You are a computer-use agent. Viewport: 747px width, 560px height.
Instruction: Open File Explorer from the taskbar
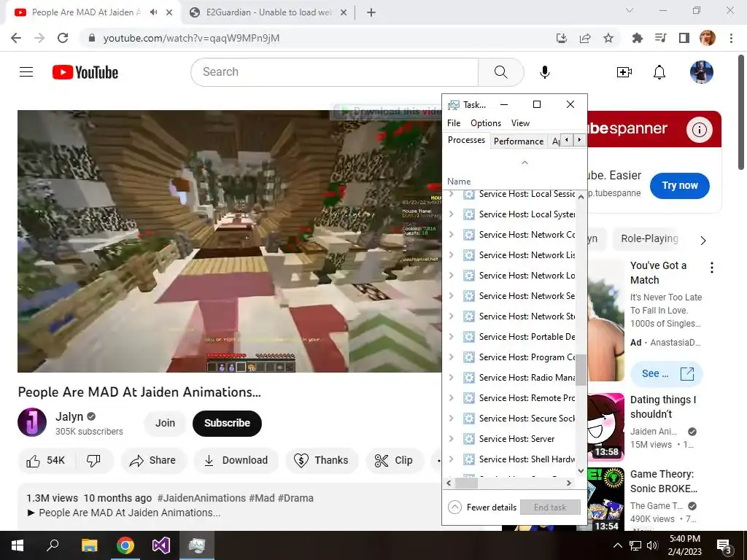point(89,545)
